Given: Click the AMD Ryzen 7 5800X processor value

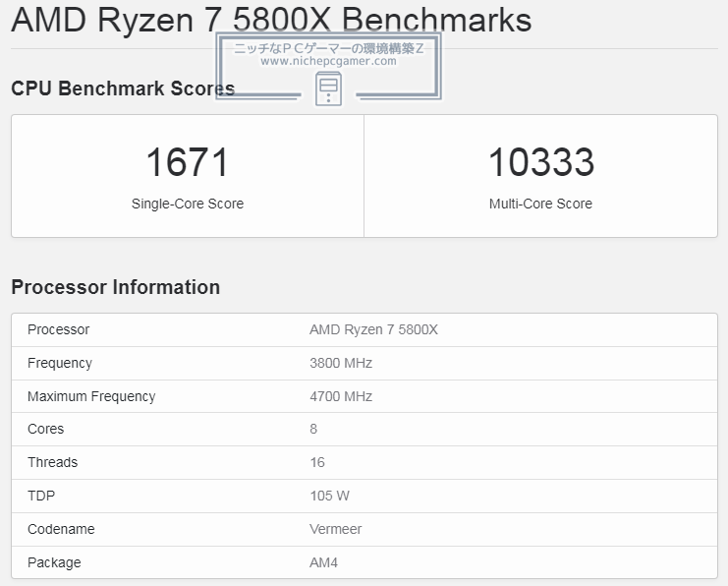Looking at the screenshot, I should click(x=373, y=329).
